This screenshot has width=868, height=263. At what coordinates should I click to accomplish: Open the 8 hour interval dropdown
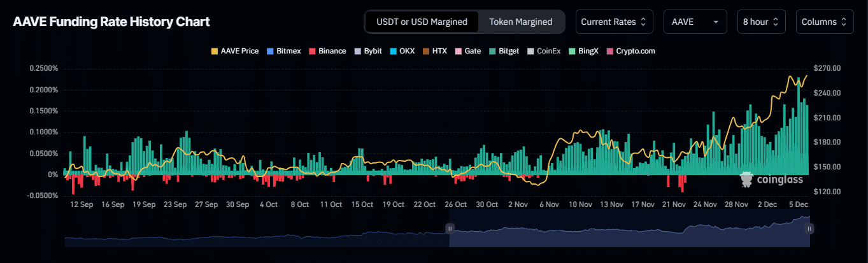pos(761,22)
